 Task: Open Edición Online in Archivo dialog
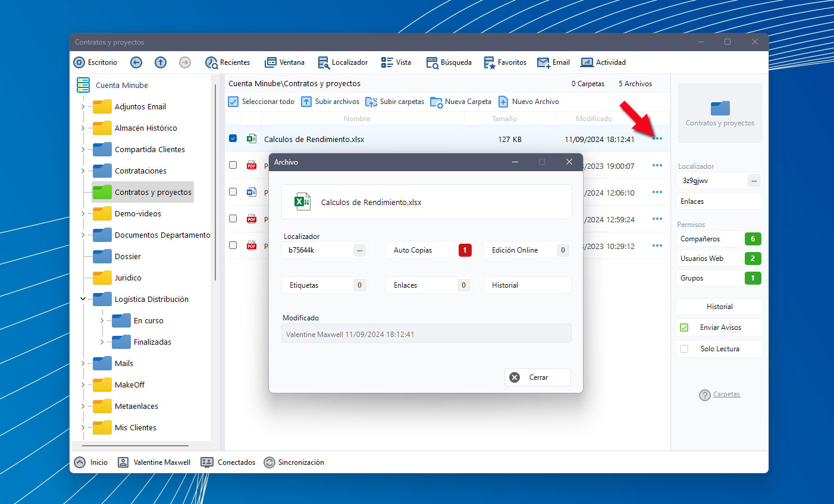[528, 250]
